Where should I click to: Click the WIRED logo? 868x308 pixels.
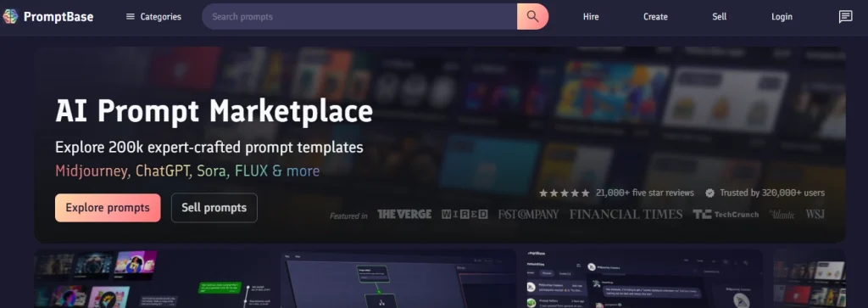click(x=465, y=215)
